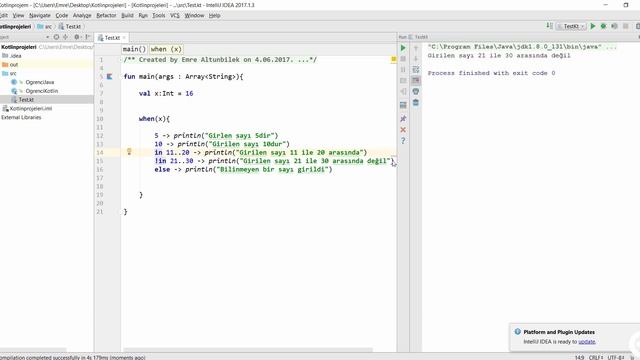Image resolution: width=640 pixels, height=360 pixels.
Task: Pause output icon in Run panel
Action: pos(403,70)
